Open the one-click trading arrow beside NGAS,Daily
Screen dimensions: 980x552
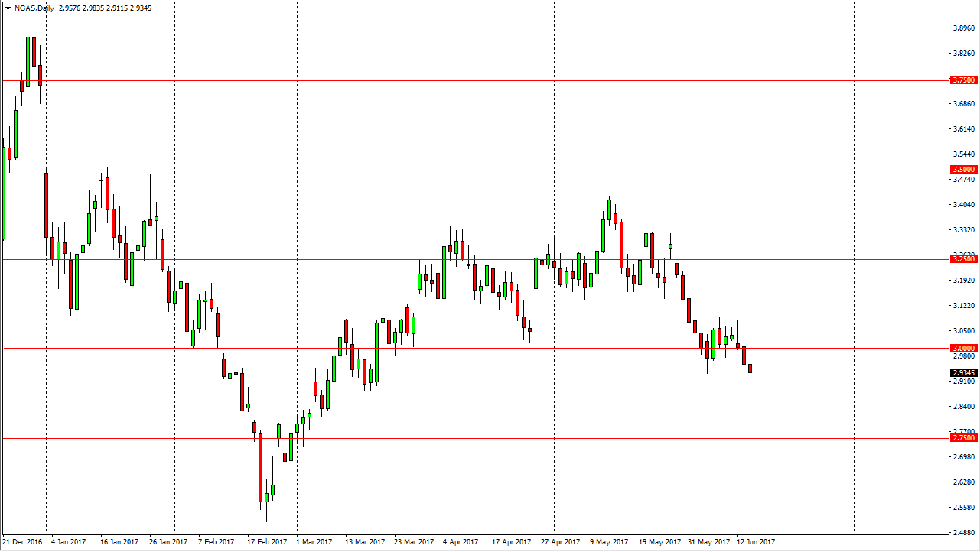(7, 8)
